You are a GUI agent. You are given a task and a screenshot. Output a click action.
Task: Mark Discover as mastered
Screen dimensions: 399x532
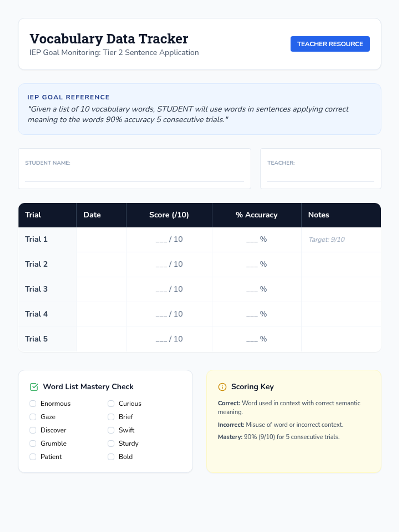(x=33, y=430)
